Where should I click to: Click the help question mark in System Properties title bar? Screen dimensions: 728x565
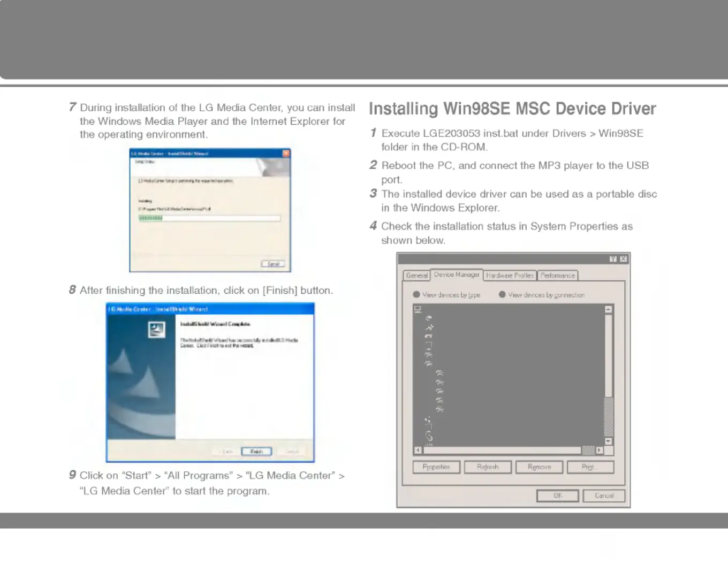pyautogui.click(x=613, y=259)
